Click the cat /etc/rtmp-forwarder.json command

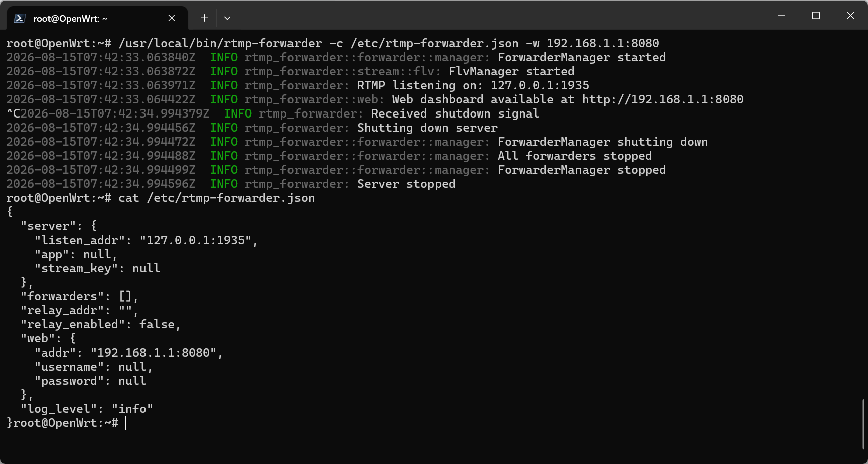tap(217, 198)
